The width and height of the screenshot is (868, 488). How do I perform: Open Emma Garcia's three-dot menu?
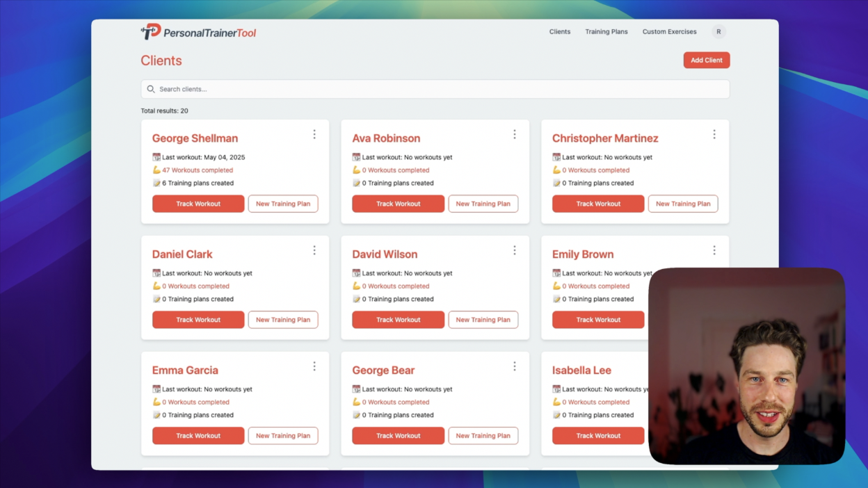click(314, 366)
